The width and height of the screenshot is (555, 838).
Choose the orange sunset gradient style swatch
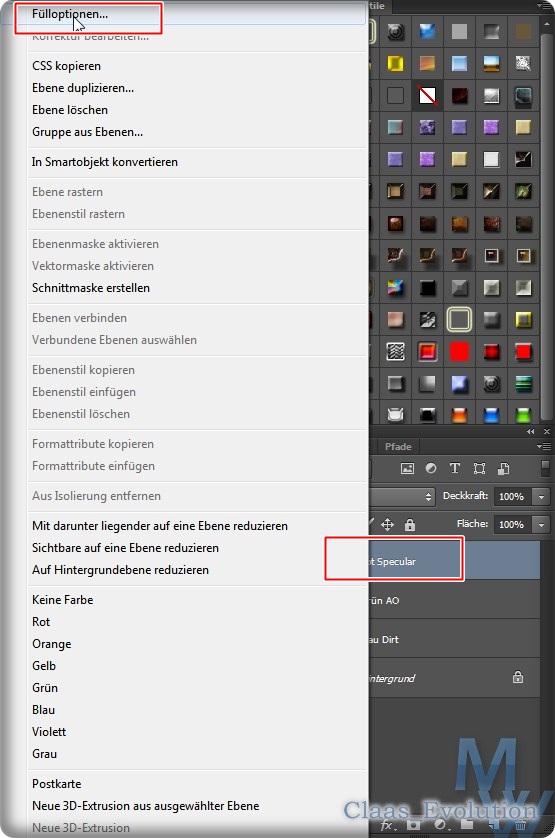pos(427,64)
